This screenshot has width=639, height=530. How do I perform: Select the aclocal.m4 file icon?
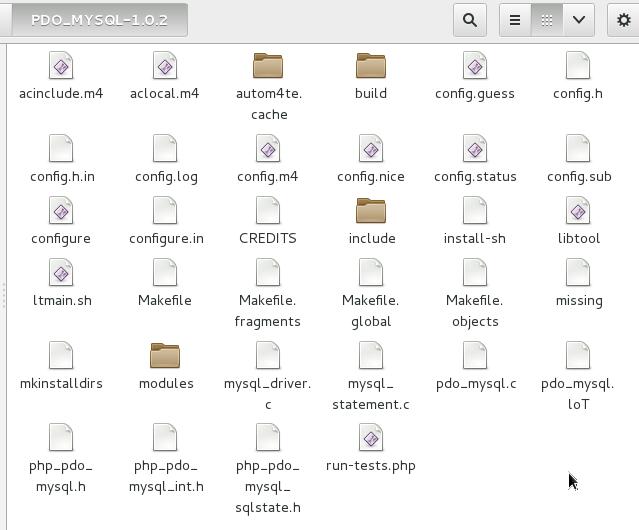[x=165, y=65]
